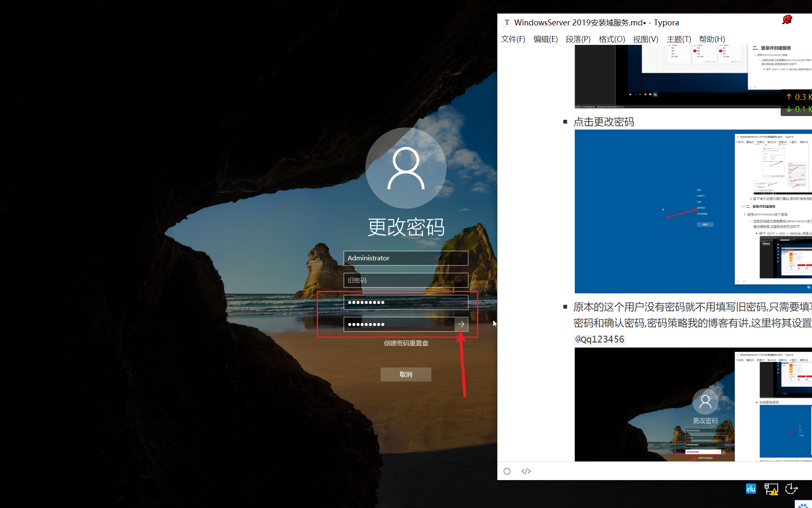Focus the 旧密码 input field
This screenshot has height=508, width=812.
click(406, 280)
